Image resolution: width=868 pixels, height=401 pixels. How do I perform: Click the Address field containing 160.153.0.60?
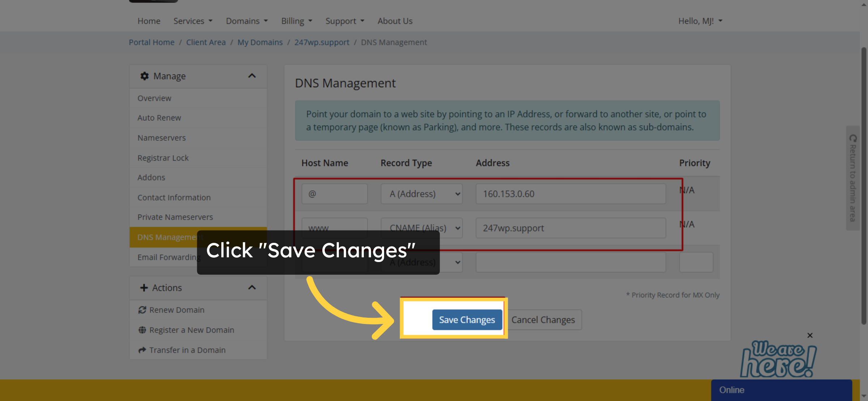pos(571,194)
